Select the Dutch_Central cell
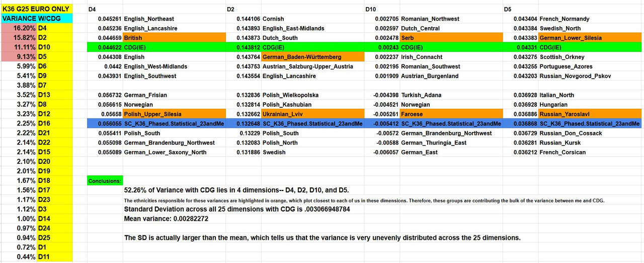644x263 pixels. (x=451, y=28)
